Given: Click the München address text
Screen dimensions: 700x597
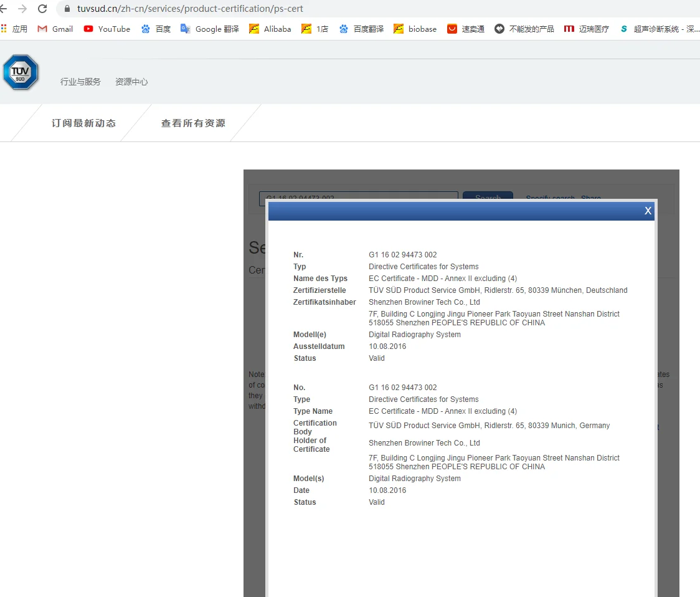Looking at the screenshot, I should [x=498, y=290].
